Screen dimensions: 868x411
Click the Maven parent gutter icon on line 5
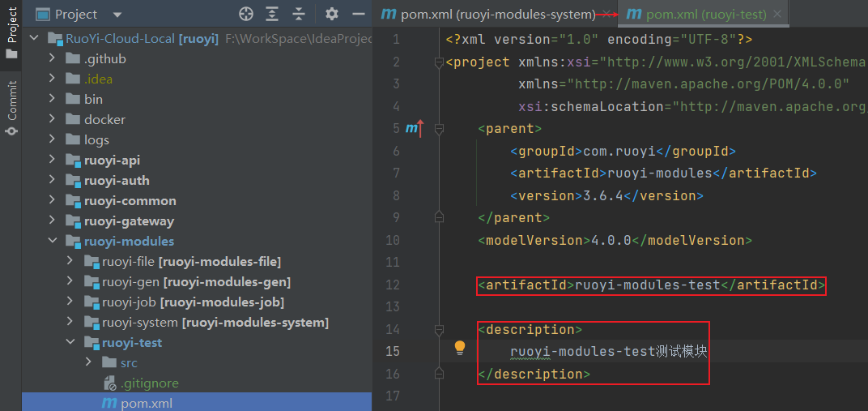pos(414,129)
